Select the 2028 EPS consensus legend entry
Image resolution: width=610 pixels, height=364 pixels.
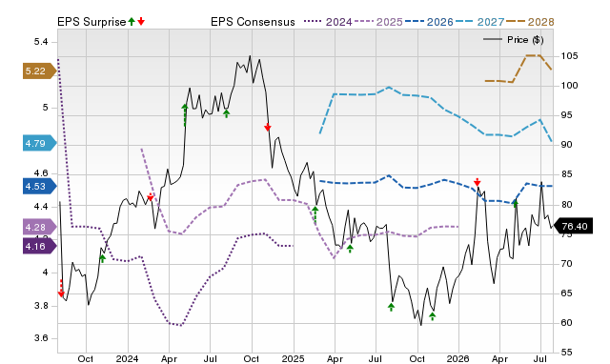click(530, 22)
